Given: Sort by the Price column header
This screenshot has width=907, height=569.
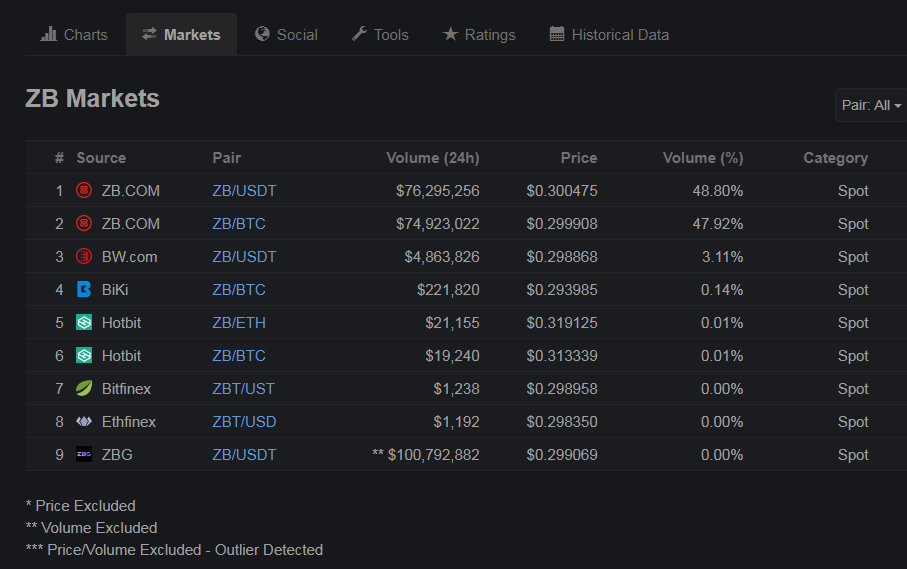Looking at the screenshot, I should click(x=579, y=158).
